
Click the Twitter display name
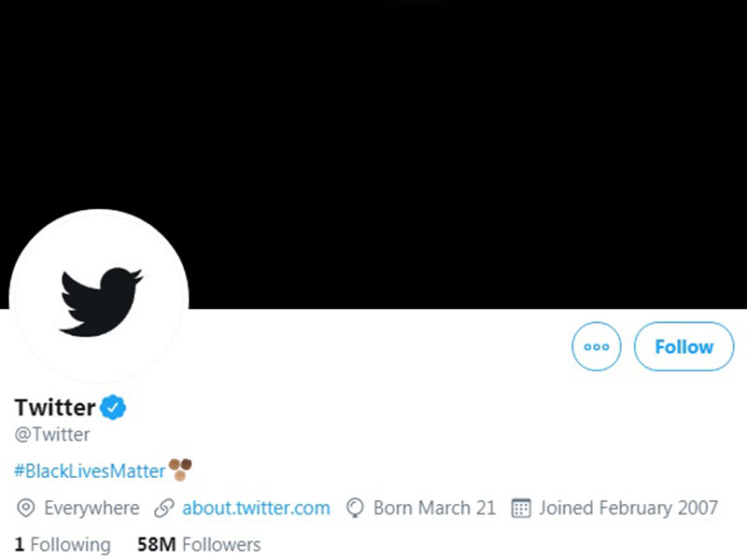(x=55, y=407)
